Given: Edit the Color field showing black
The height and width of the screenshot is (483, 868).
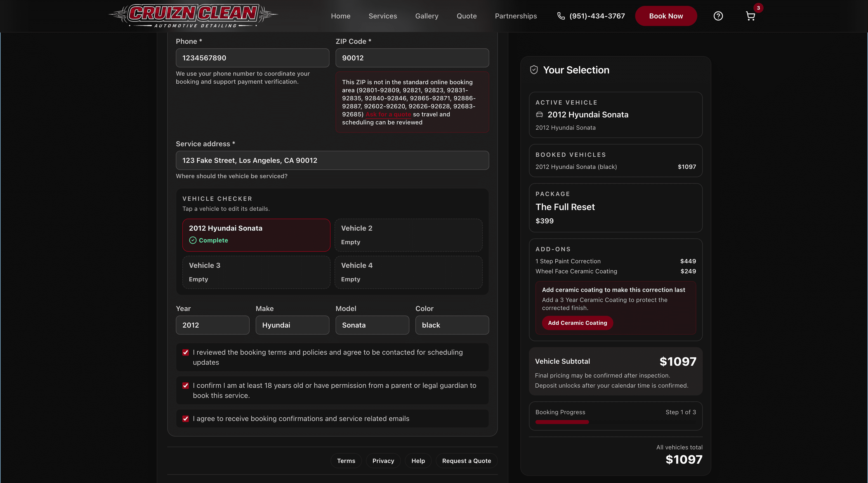Looking at the screenshot, I should 452,325.
